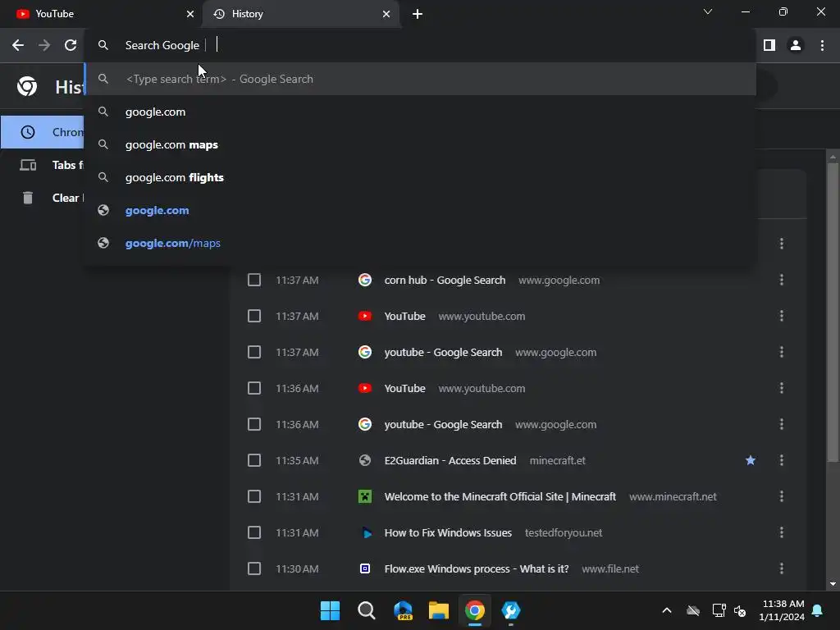Open the 'How to Fix Windows Issues' link
This screenshot has width=840, height=630.
[x=448, y=532]
